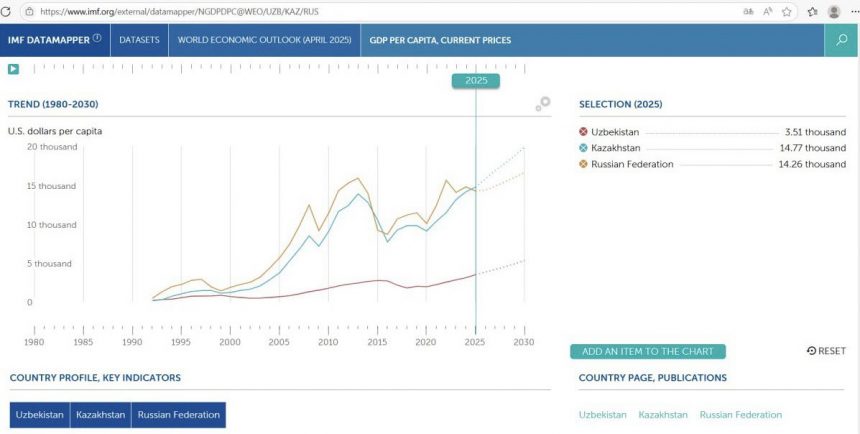The width and height of the screenshot is (860, 434).
Task: Click 1985 on the bottom year axis
Action: [x=83, y=342]
